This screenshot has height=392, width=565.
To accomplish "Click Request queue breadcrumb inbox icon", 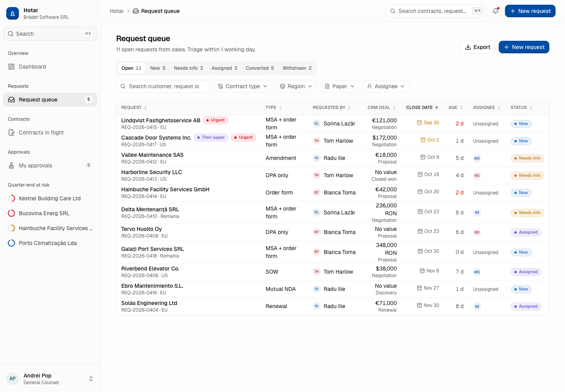I will pos(136,11).
